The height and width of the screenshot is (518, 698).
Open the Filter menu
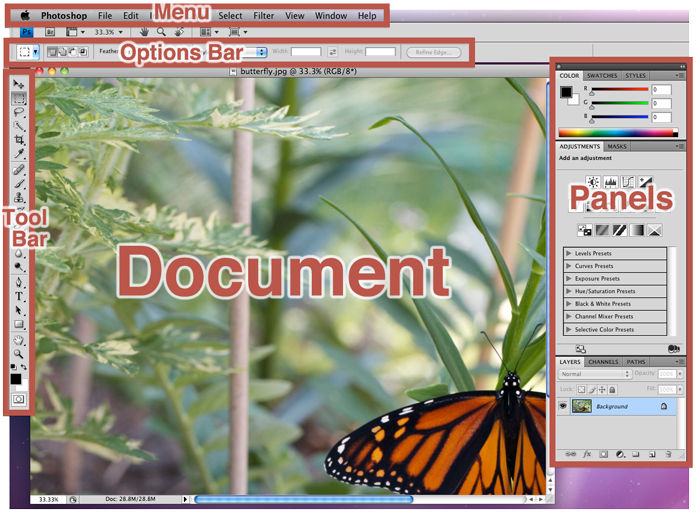point(264,16)
